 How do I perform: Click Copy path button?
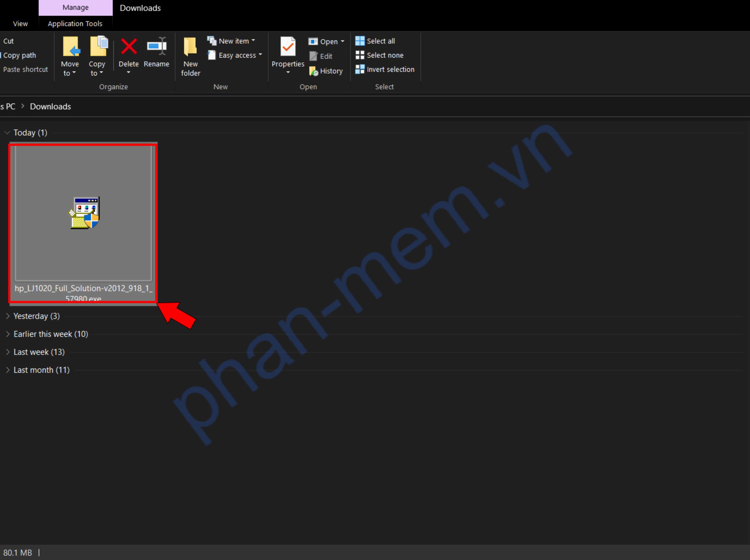tap(19, 55)
